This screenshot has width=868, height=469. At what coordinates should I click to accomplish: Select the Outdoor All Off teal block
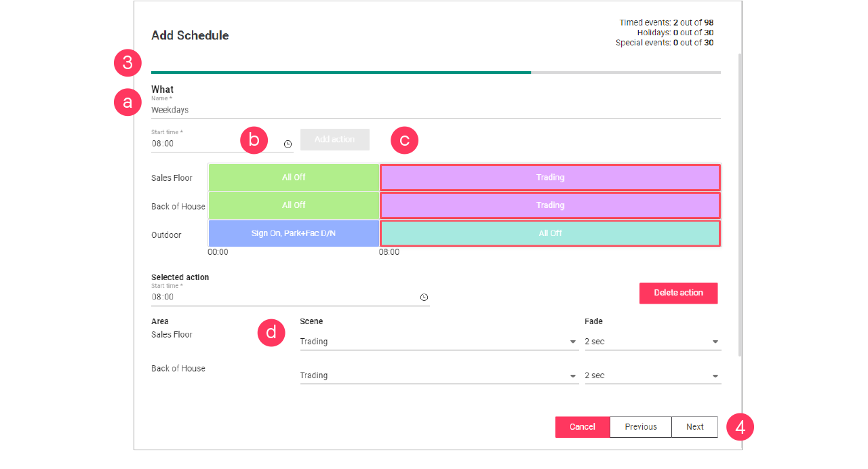coord(550,232)
